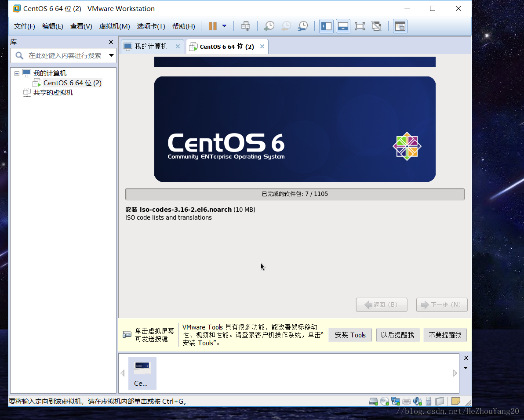
Task: Click the VMware Workstation title bar icon
Action: click(17, 8)
